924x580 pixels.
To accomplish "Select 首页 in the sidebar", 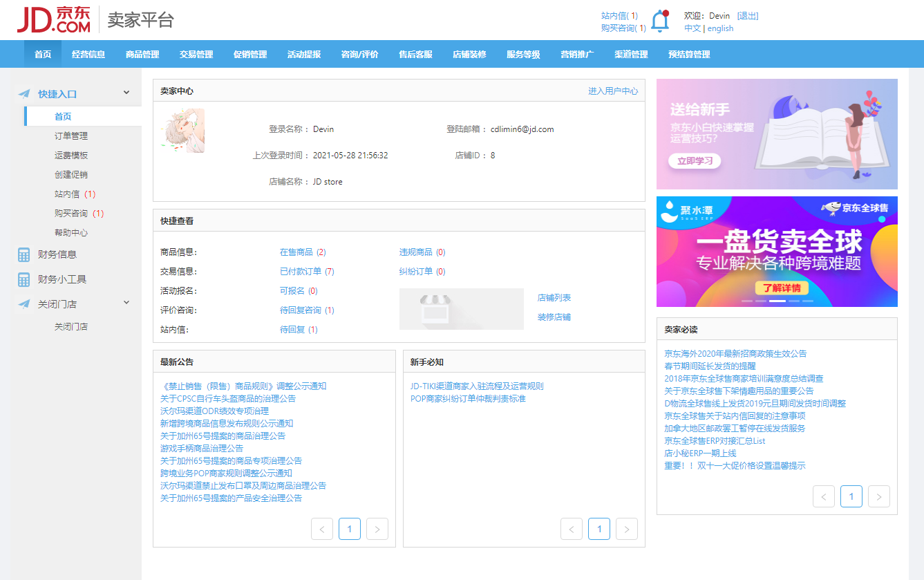I will 83,116.
